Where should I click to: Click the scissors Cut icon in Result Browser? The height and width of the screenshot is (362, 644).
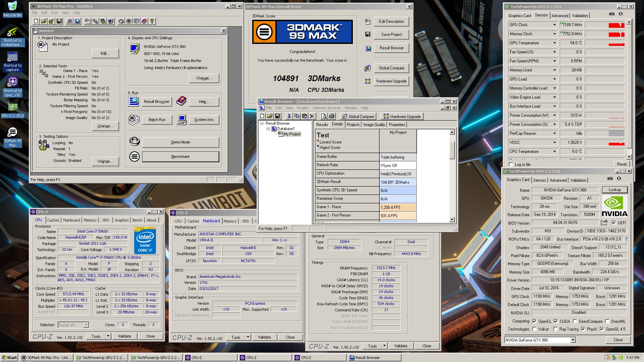(x=289, y=116)
